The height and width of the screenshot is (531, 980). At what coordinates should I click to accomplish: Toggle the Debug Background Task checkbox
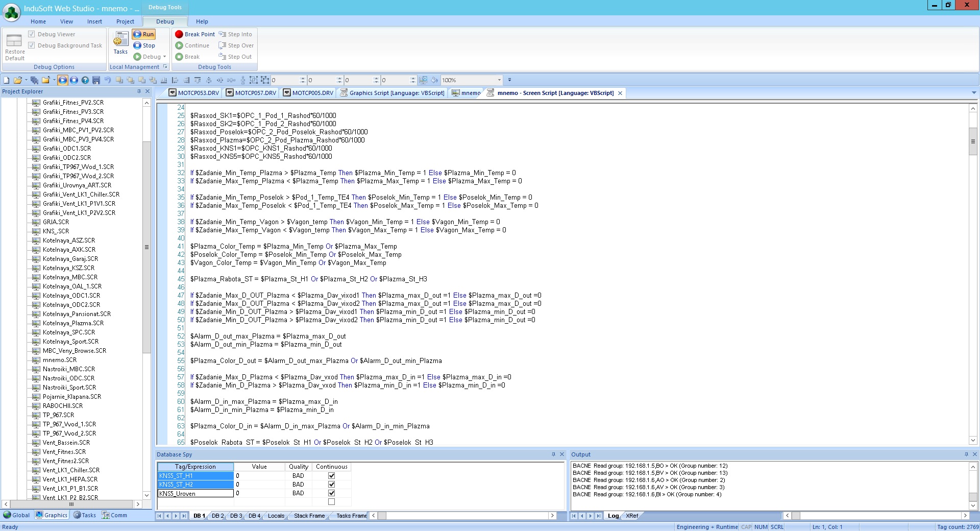[32, 45]
